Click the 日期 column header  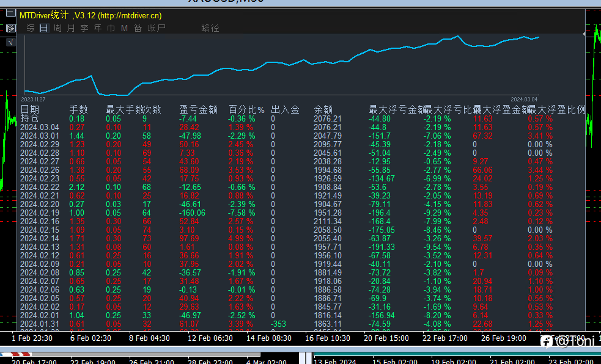point(30,109)
